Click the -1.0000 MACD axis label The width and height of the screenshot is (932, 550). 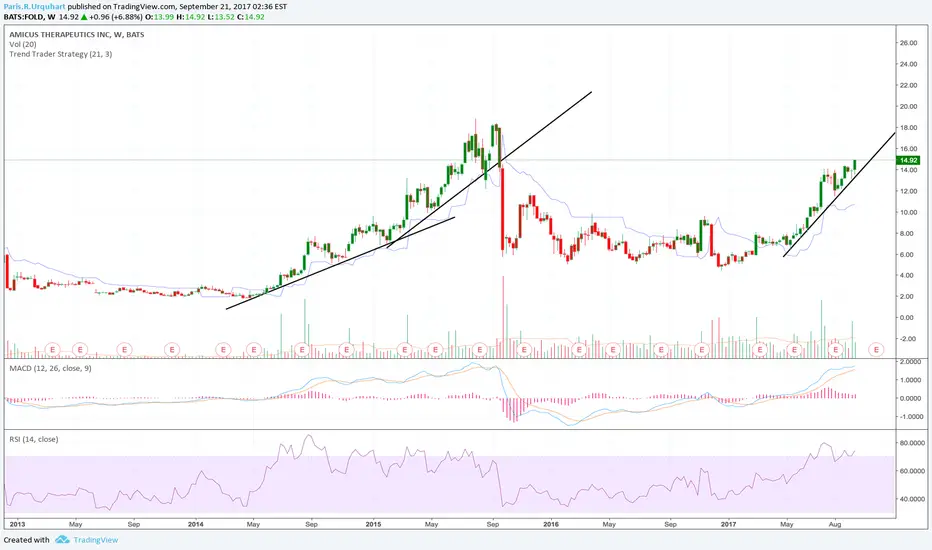910,417
